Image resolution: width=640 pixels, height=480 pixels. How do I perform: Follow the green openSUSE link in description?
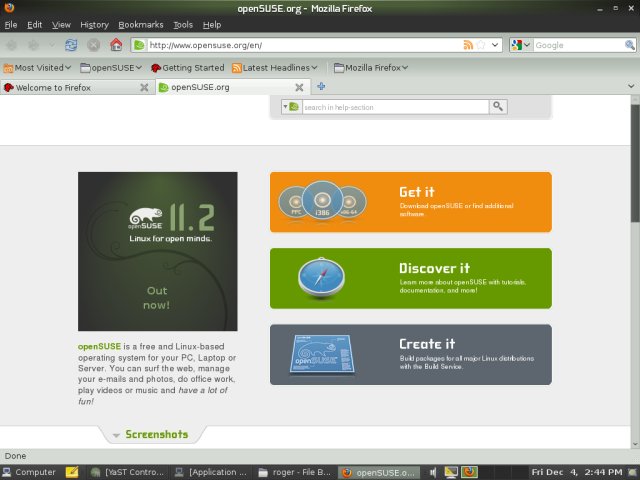[99, 346]
